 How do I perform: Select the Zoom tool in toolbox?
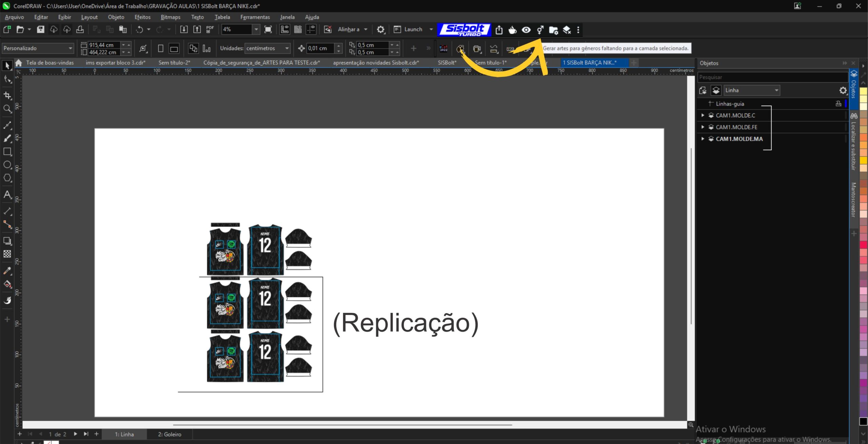pyautogui.click(x=7, y=109)
